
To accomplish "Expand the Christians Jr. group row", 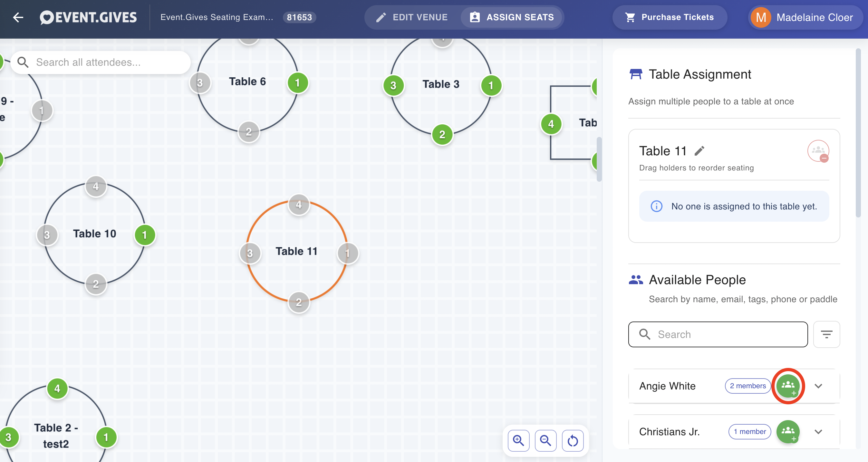I will pyautogui.click(x=818, y=432).
